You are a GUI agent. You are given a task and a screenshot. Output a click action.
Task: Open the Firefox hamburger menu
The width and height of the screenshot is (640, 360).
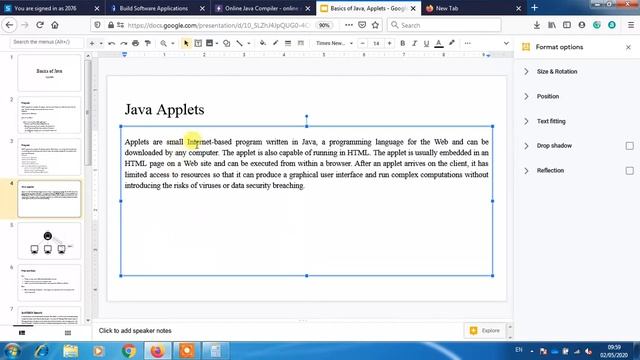(631, 25)
